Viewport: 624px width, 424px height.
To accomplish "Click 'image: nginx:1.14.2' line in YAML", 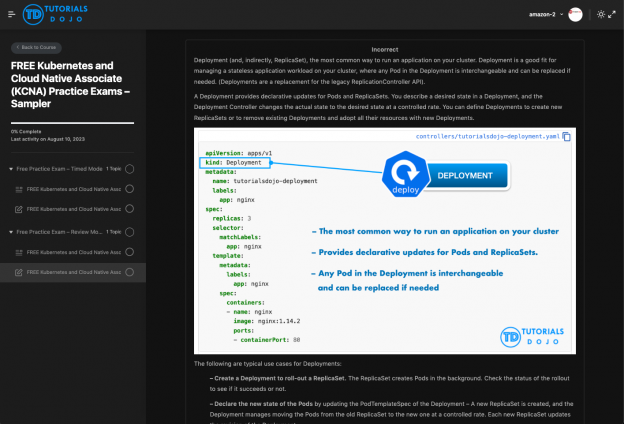I will pos(267,321).
